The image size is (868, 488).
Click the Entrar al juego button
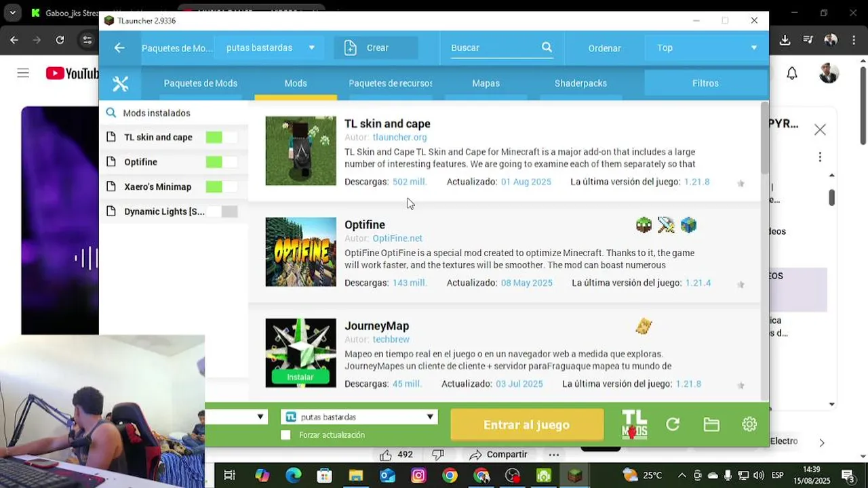(x=527, y=425)
